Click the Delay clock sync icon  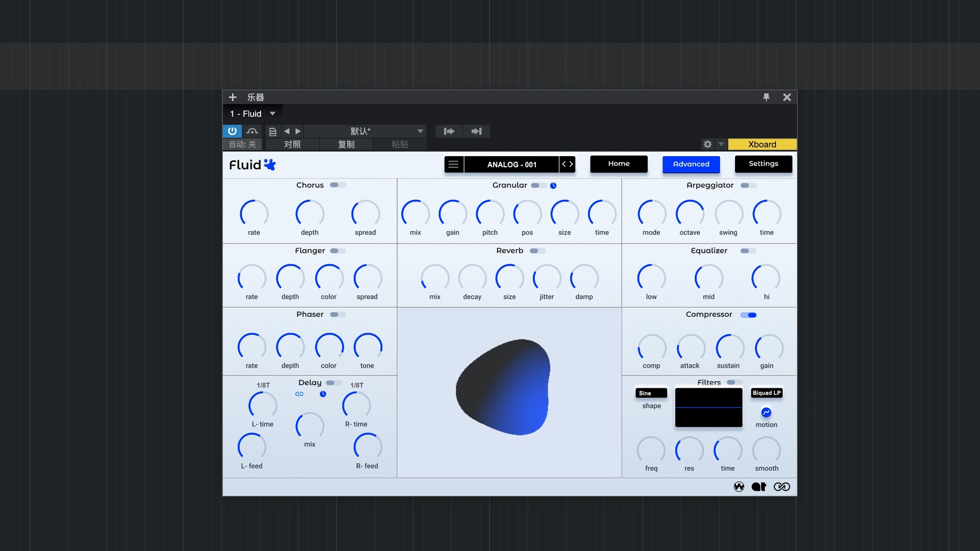323,394
